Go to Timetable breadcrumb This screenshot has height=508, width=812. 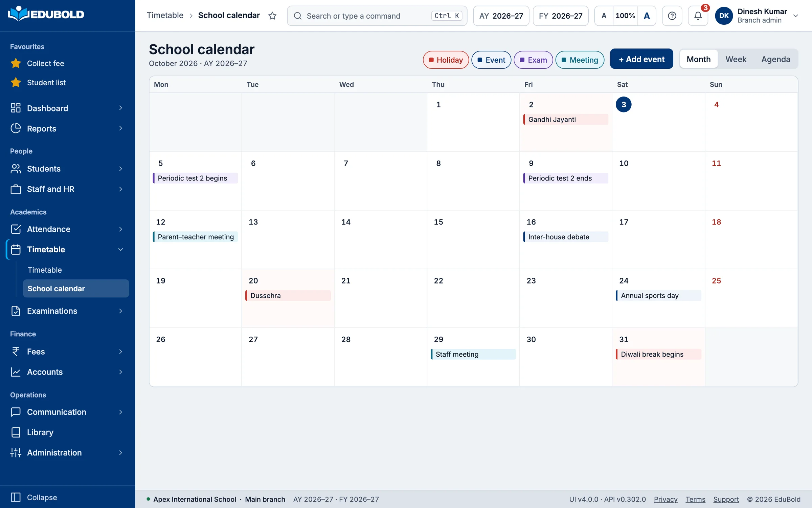point(165,16)
